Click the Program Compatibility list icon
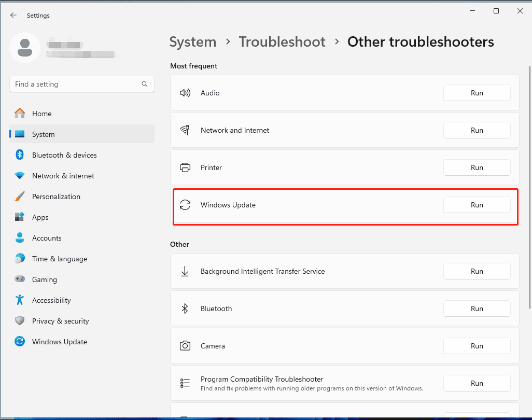This screenshot has width=532, height=420. pyautogui.click(x=185, y=383)
